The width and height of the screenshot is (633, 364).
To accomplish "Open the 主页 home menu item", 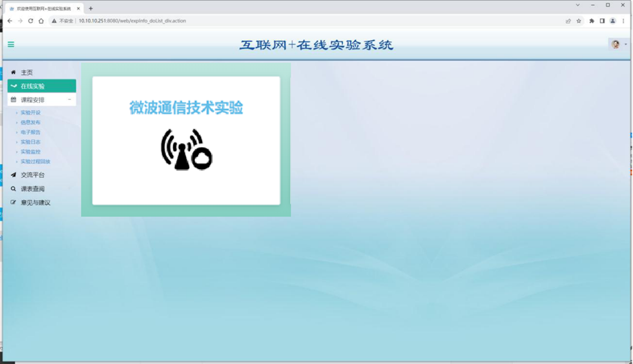I will point(26,72).
